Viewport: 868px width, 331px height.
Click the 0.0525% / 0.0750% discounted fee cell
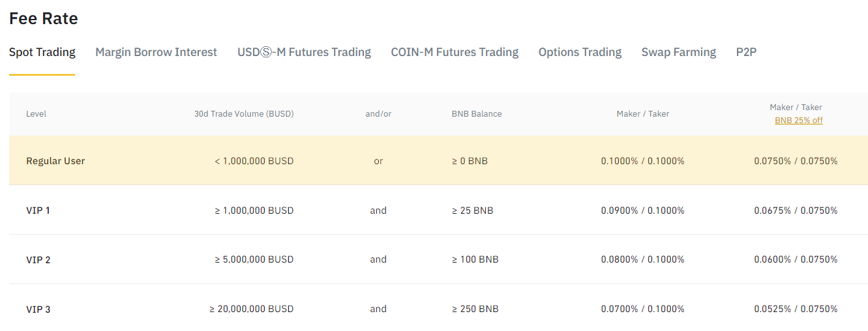(x=796, y=309)
